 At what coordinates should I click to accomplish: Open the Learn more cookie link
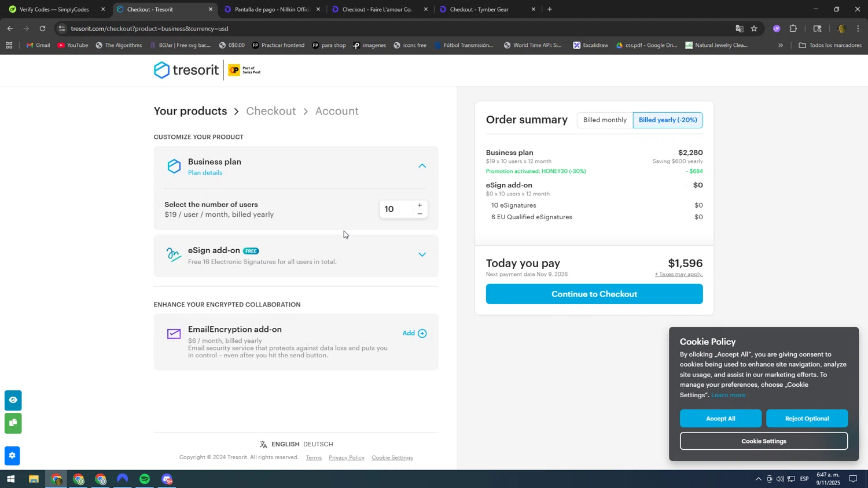(x=728, y=395)
